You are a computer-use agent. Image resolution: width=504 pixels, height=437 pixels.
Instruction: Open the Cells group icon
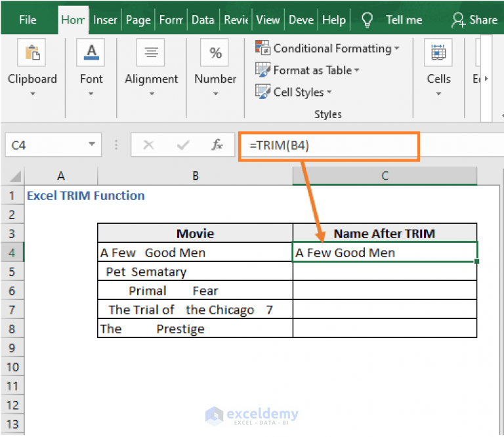[438, 52]
